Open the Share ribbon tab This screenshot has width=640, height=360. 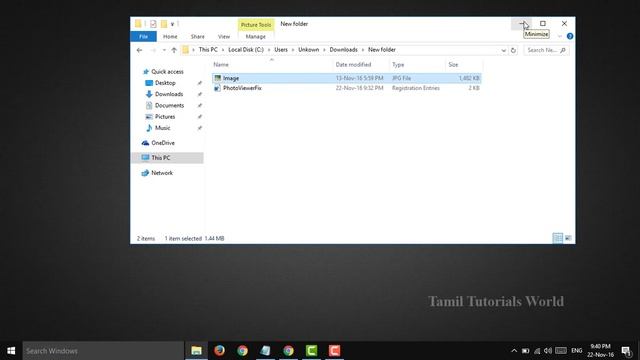point(198,36)
